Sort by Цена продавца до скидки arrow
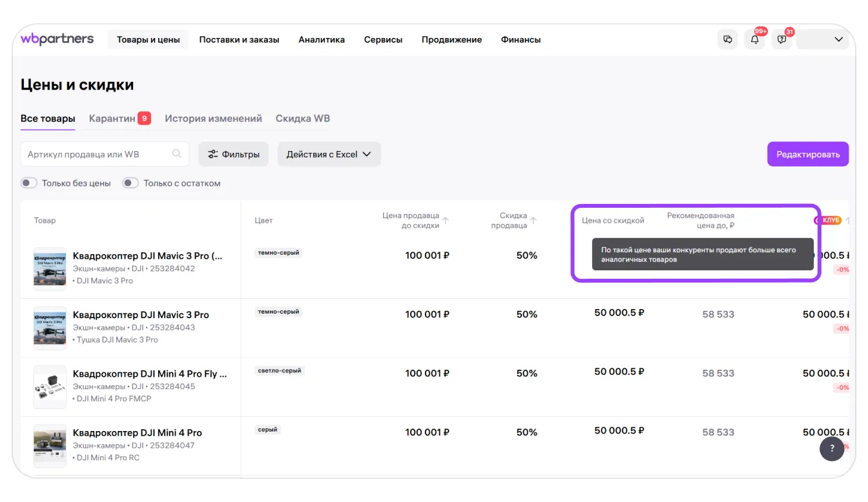 click(x=445, y=221)
